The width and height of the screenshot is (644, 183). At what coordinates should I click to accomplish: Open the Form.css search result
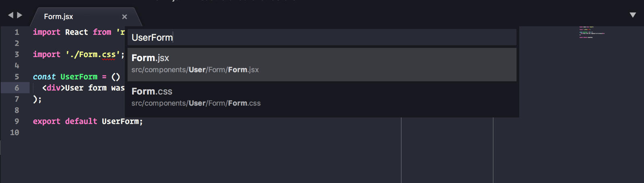[322, 98]
